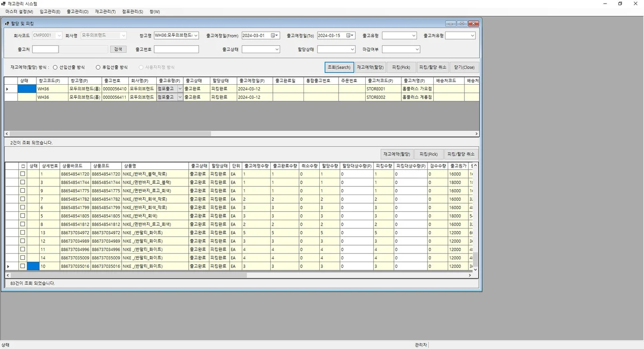Screen dimensions: 644x349
Task: Open the 출고상태 filter dropdown
Action: 277,50
